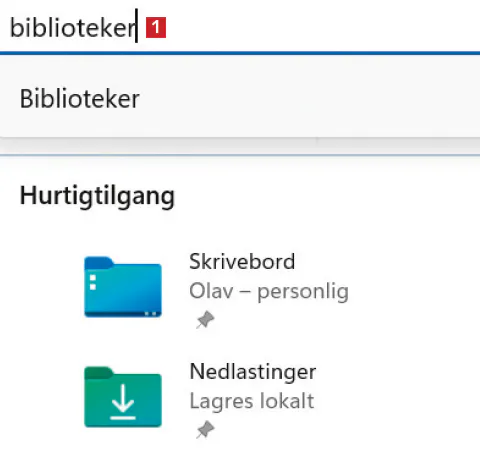This screenshot has height=457, width=480.
Task: Click the blue tab of Skrivebord folder
Action: [x=99, y=263]
